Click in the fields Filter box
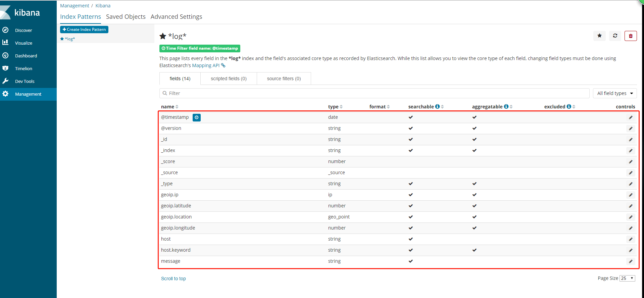Viewport: 644px width, 298px height. point(374,93)
